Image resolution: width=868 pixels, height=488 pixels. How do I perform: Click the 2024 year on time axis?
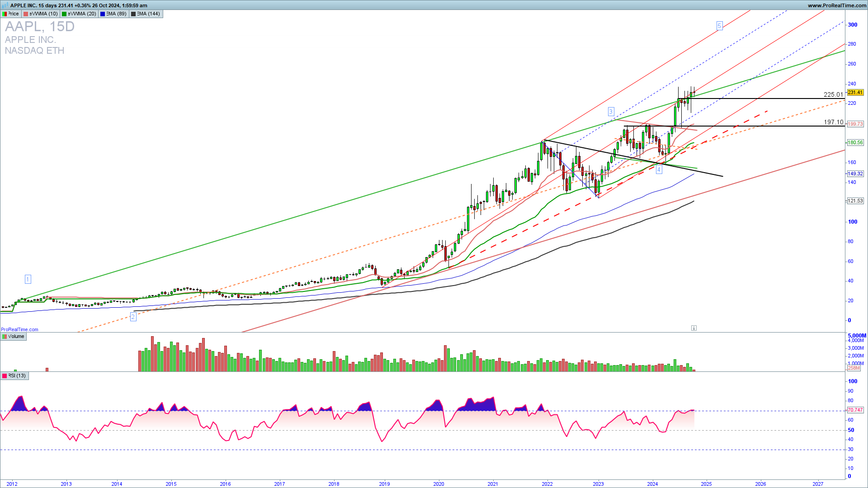pos(652,484)
